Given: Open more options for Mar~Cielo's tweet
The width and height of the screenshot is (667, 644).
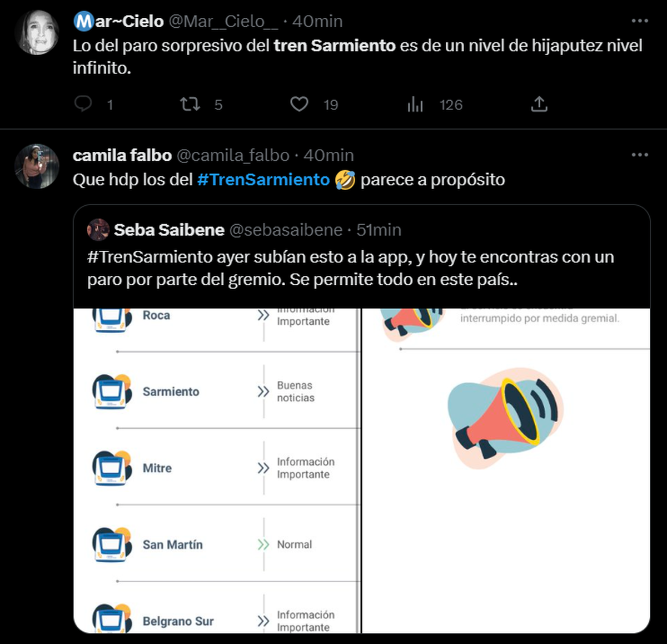Looking at the screenshot, I should 640,21.
